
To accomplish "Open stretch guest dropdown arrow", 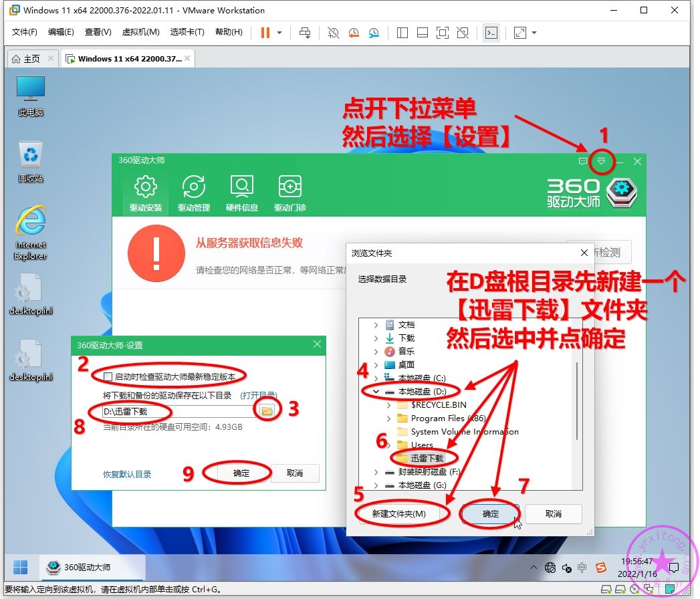I will pos(534,33).
